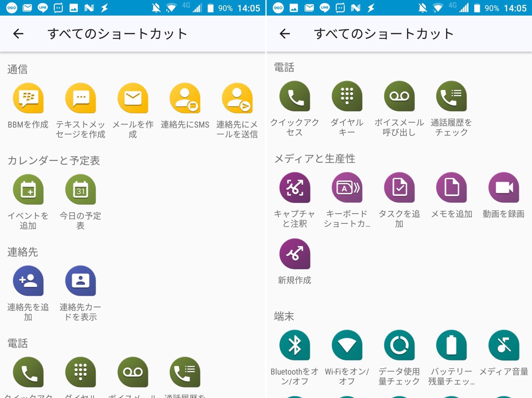532x398 pixels.
Task: Open the キャプチャと注釈 shortcut
Action: pyautogui.click(x=295, y=187)
